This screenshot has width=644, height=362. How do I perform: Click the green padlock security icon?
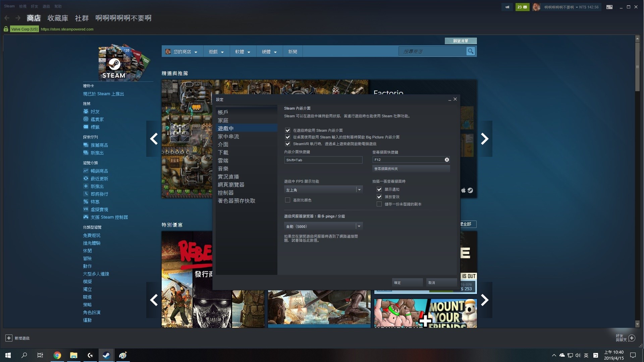pos(6,29)
